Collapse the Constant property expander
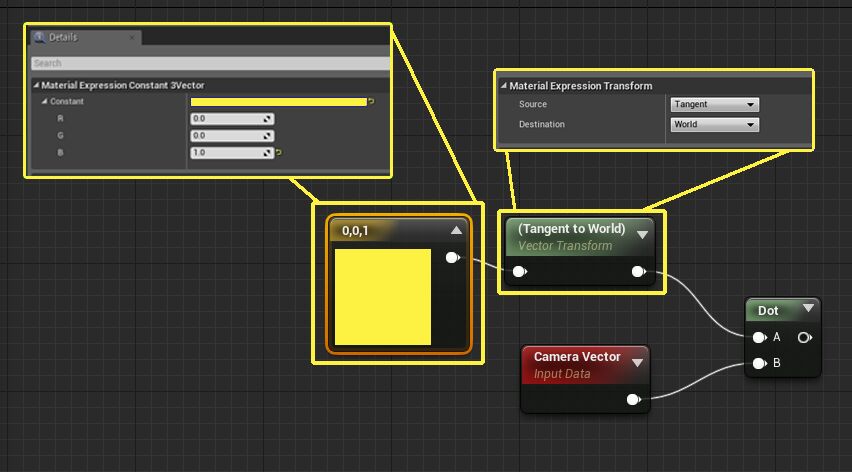 click(45, 101)
